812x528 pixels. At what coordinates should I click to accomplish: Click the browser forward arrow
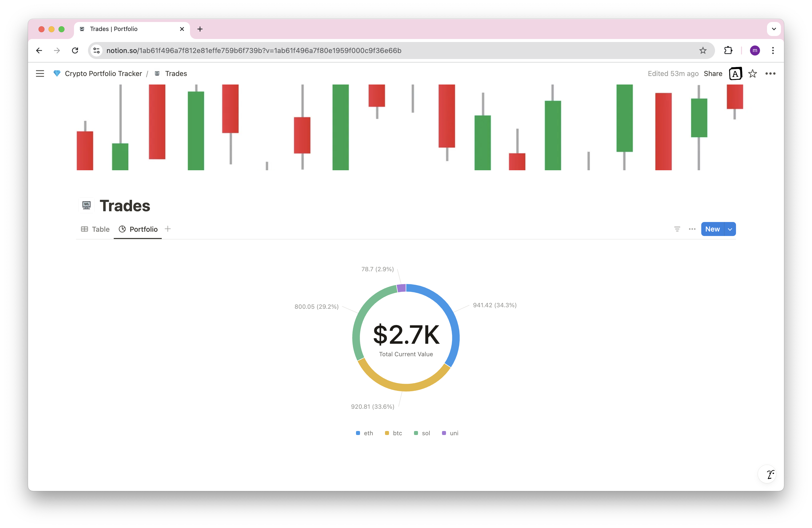(57, 50)
